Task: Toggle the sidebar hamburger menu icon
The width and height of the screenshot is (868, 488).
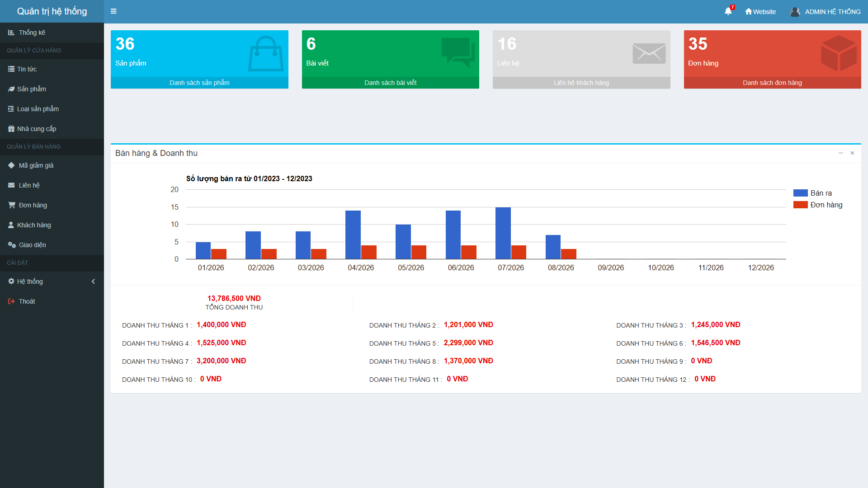Action: point(113,11)
